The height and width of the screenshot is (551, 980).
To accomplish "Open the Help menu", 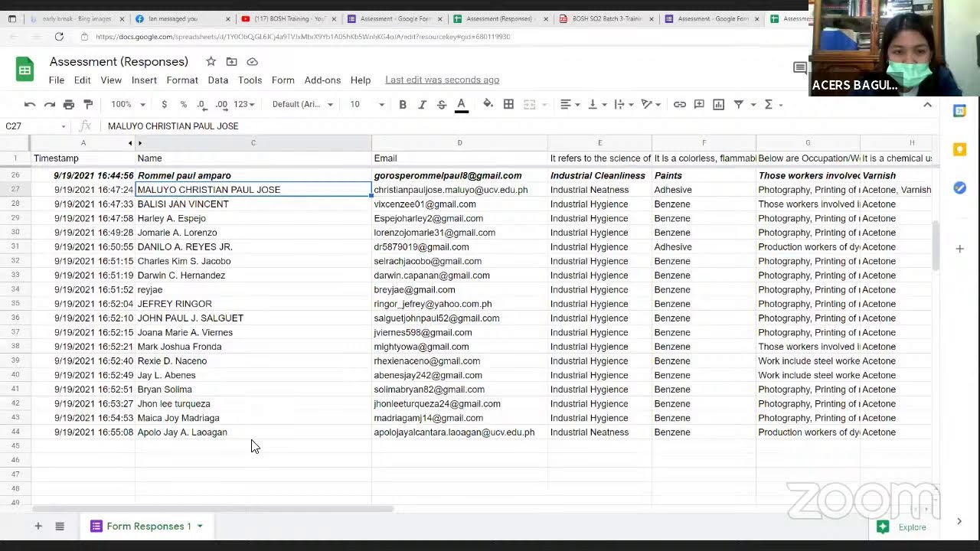I will (361, 80).
